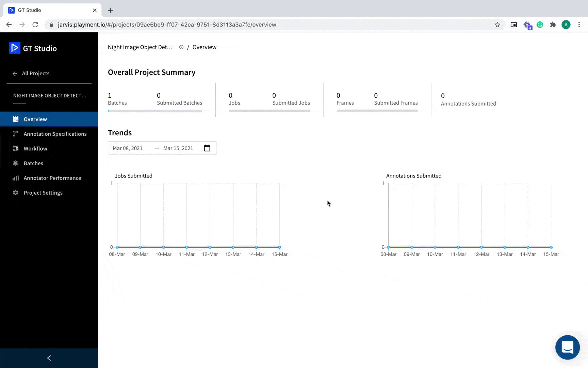Screen dimensions: 588x368
Task: Click the Annotations Submitted chart title
Action: (x=413, y=176)
